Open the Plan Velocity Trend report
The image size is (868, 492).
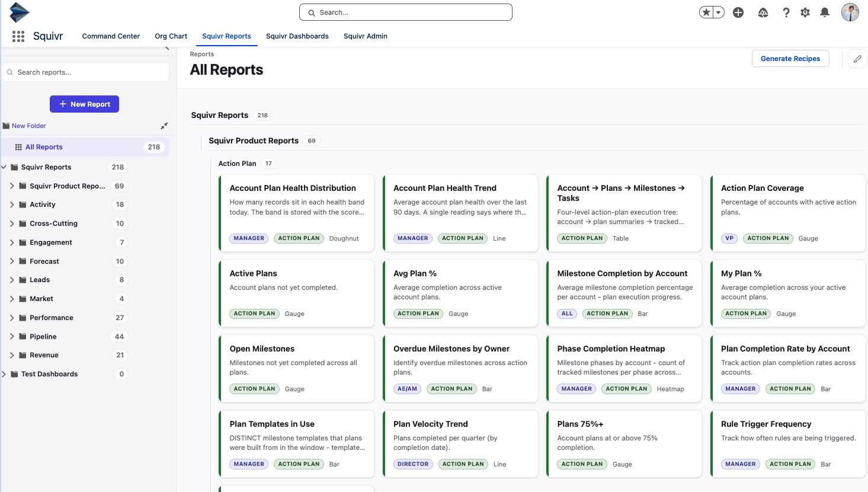point(460,444)
